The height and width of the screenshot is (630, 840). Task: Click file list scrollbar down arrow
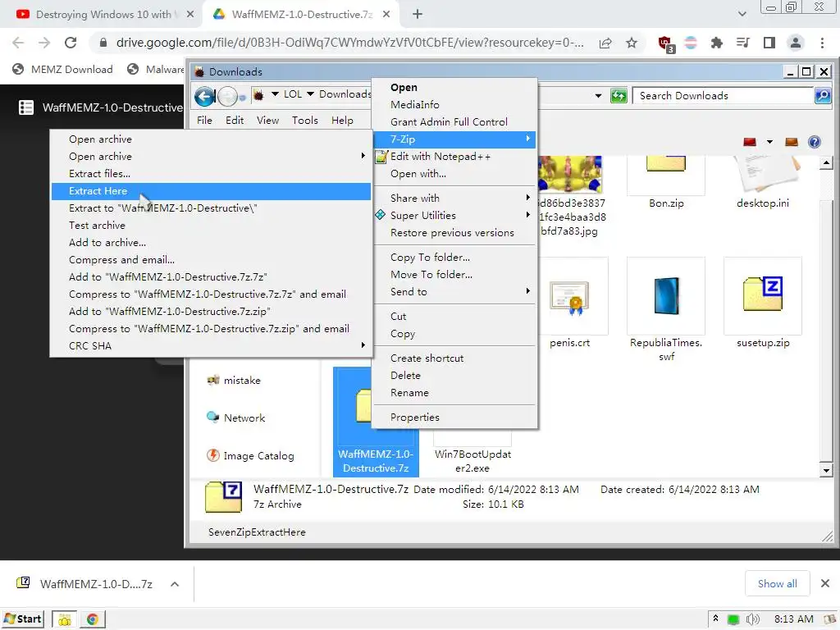826,471
